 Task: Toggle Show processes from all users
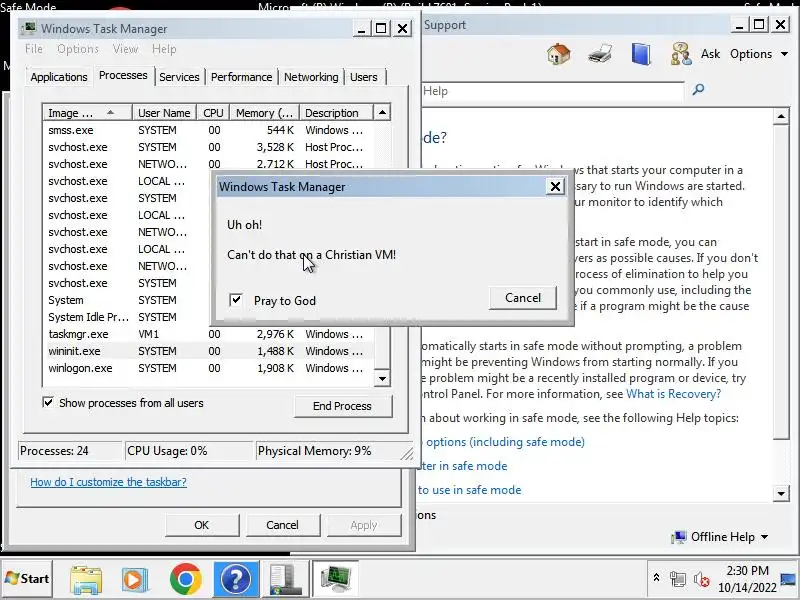[x=48, y=403]
